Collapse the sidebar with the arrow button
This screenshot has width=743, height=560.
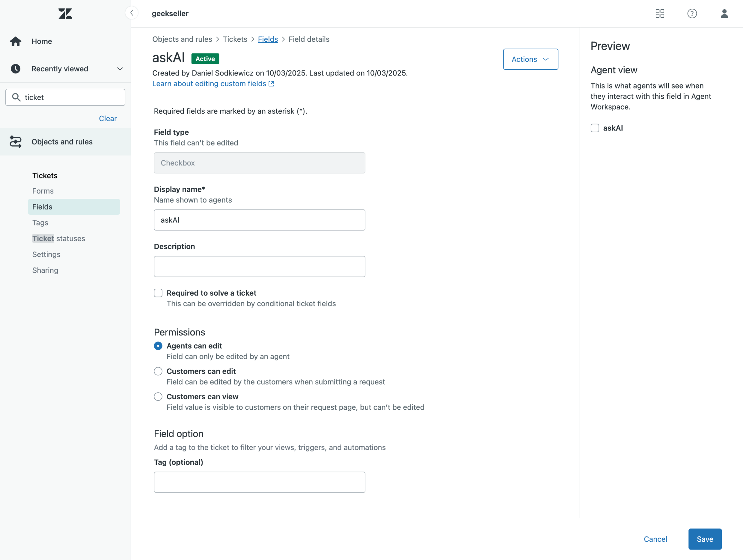(x=132, y=13)
